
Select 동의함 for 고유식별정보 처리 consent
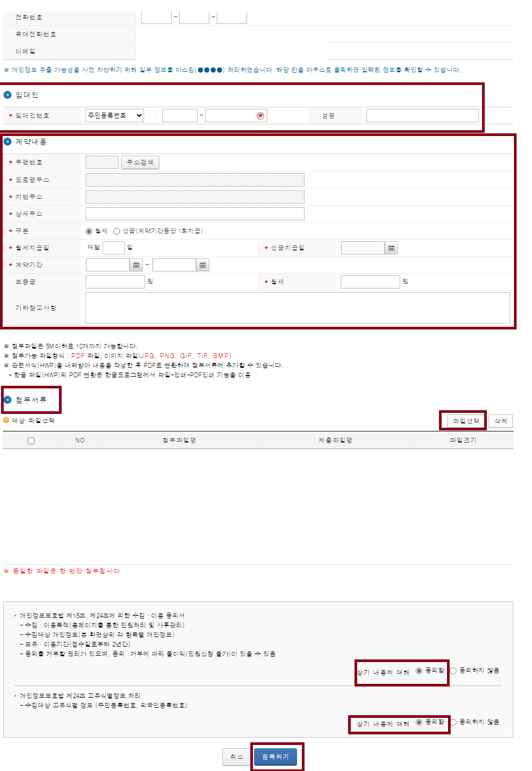click(419, 723)
